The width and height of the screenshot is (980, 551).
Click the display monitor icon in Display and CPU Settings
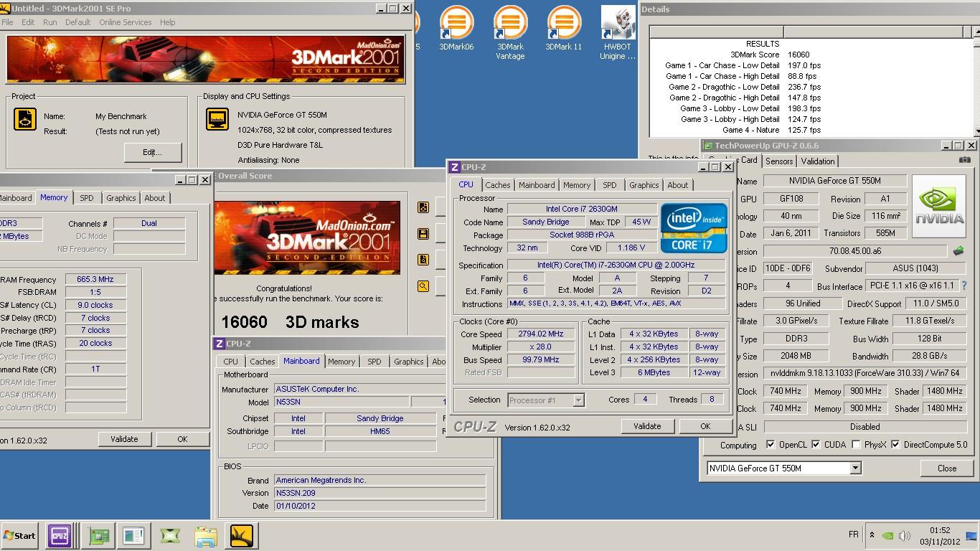[x=217, y=119]
